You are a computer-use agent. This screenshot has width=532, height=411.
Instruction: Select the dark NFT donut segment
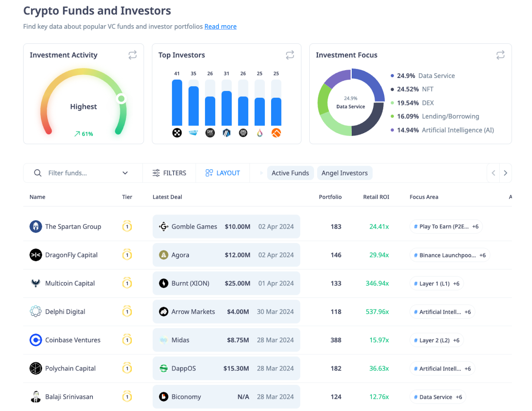371,121
